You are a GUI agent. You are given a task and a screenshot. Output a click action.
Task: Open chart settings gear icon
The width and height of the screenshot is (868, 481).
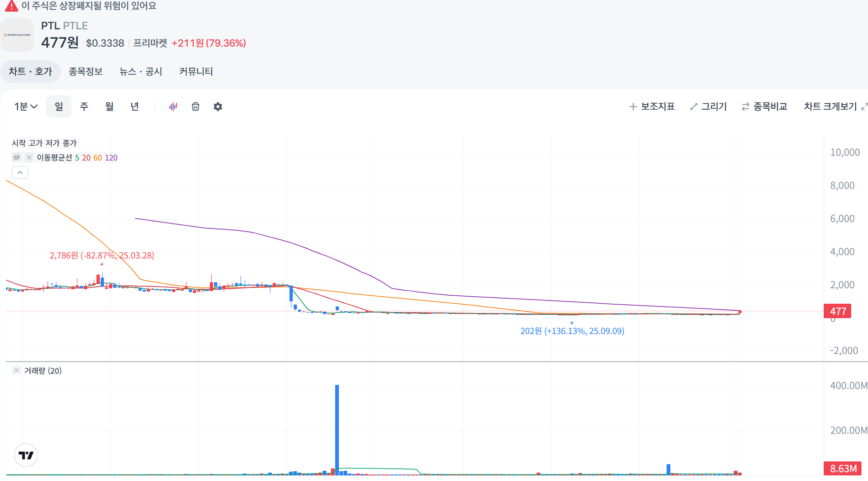tap(218, 107)
